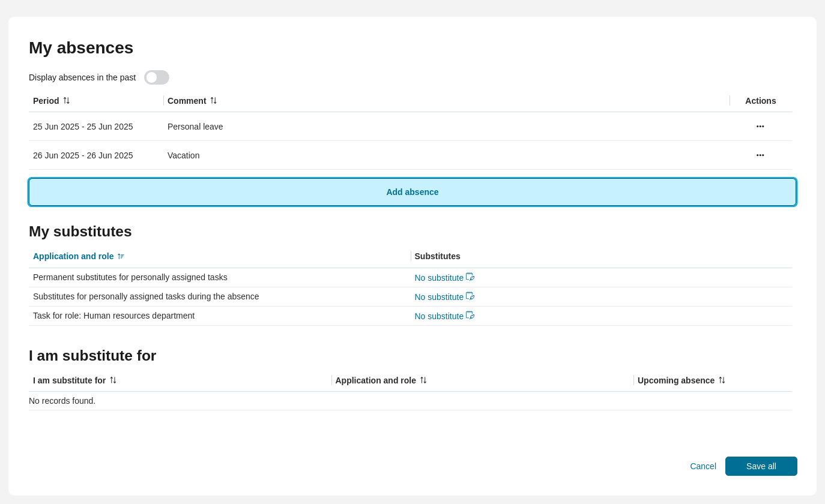The image size is (825, 504).
Task: Toggle Display absences in the past switch
Action: [x=157, y=77]
